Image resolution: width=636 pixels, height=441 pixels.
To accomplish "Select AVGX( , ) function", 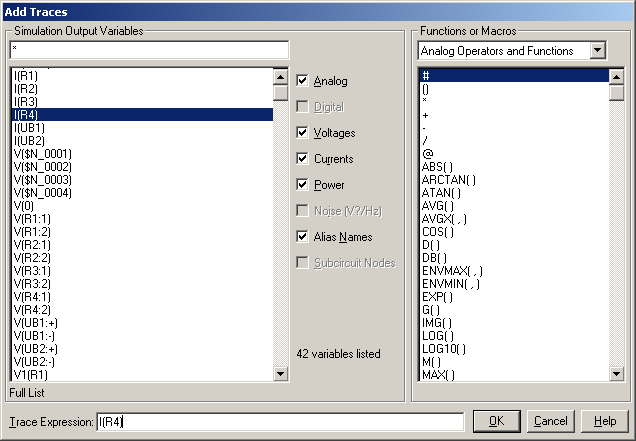I will click(514, 219).
